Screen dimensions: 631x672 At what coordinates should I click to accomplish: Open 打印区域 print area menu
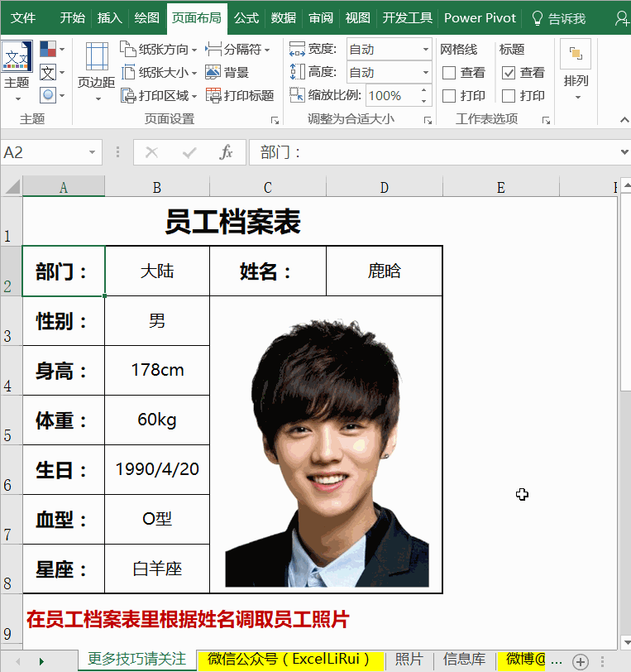pos(159,95)
